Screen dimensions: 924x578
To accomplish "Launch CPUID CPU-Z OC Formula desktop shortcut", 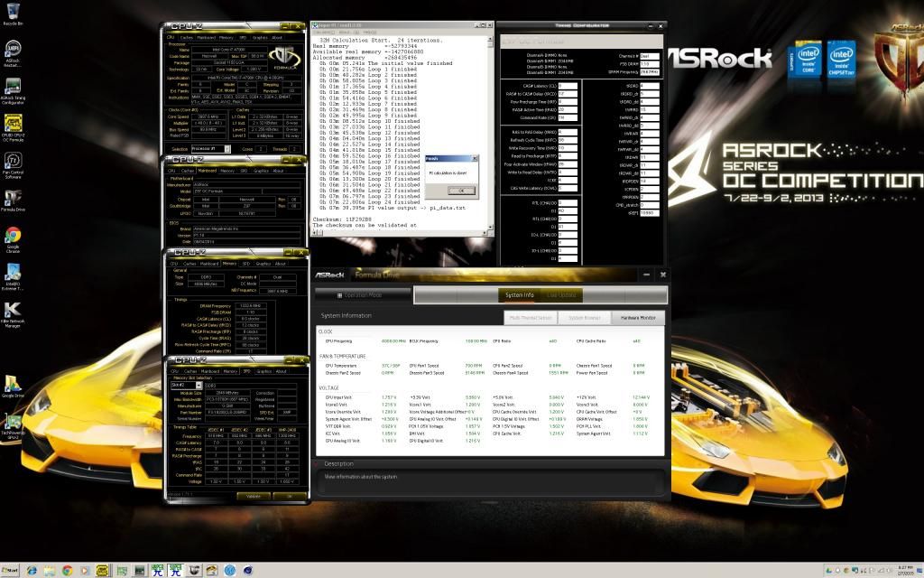I will click(13, 128).
